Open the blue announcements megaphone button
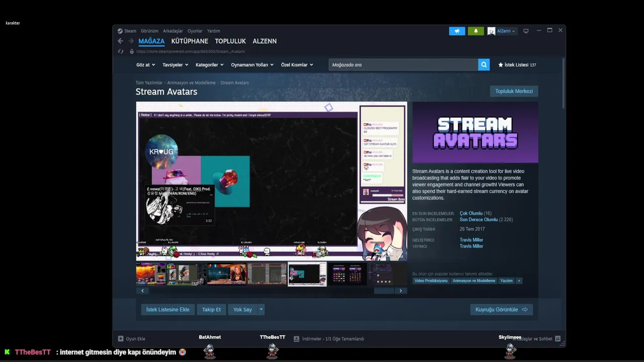Viewport: 644px width, 362px height. [457, 31]
